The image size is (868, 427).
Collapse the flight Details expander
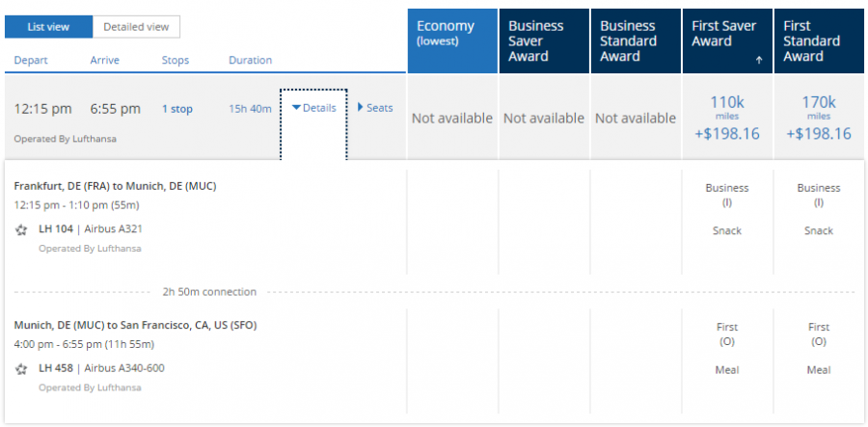click(x=313, y=108)
